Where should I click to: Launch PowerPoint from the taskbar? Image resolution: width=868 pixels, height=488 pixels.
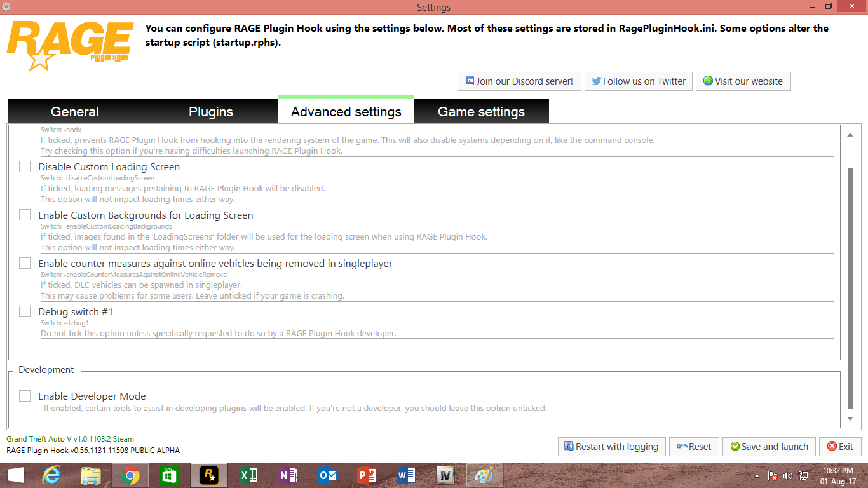(x=367, y=475)
